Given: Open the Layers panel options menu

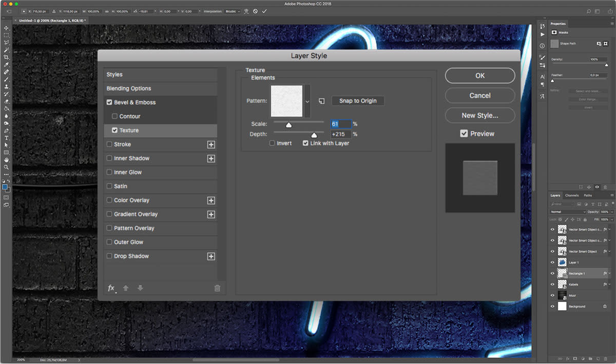Looking at the screenshot, I should [612, 195].
